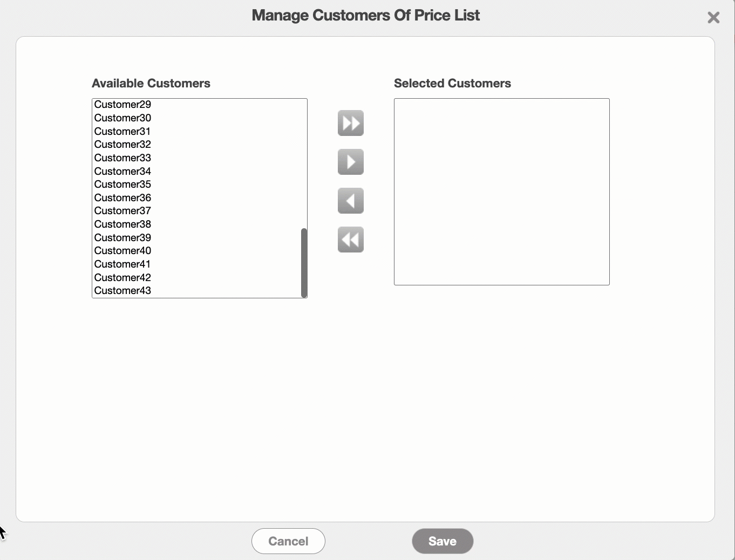Pick Customer42 from the list
The width and height of the screenshot is (735, 560).
[122, 278]
